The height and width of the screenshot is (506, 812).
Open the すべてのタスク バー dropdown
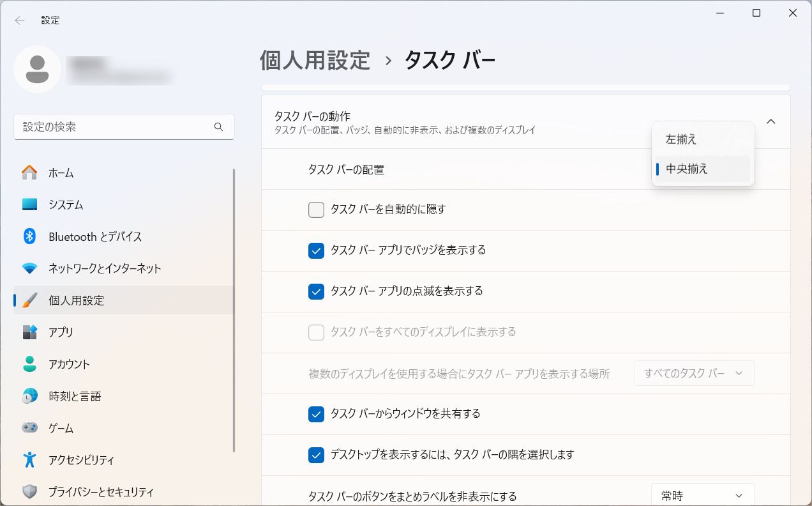[x=695, y=373]
